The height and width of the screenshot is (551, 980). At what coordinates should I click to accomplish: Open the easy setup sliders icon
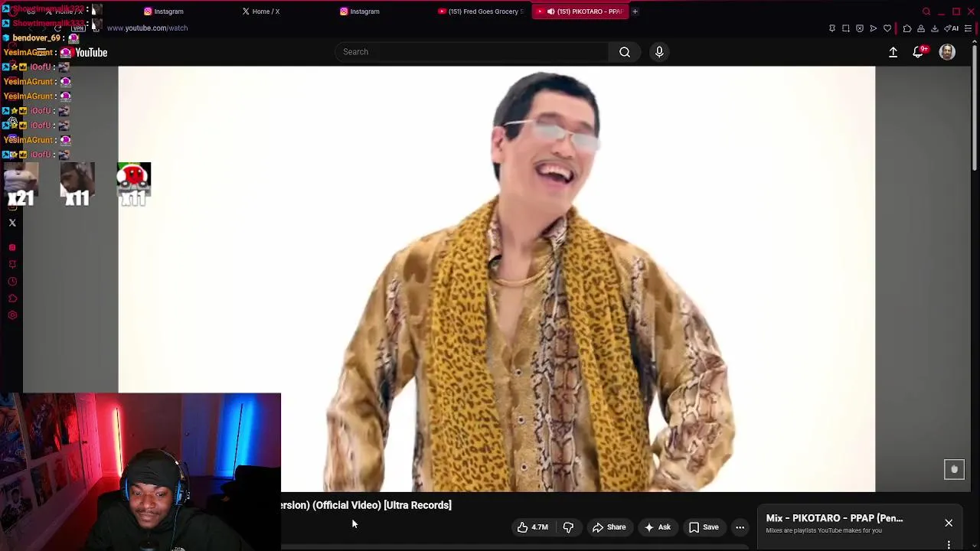[x=968, y=28]
